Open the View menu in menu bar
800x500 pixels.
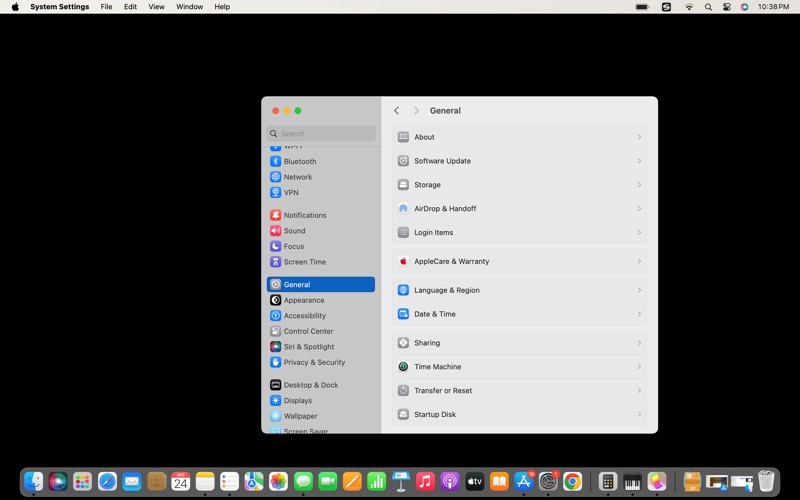156,7
